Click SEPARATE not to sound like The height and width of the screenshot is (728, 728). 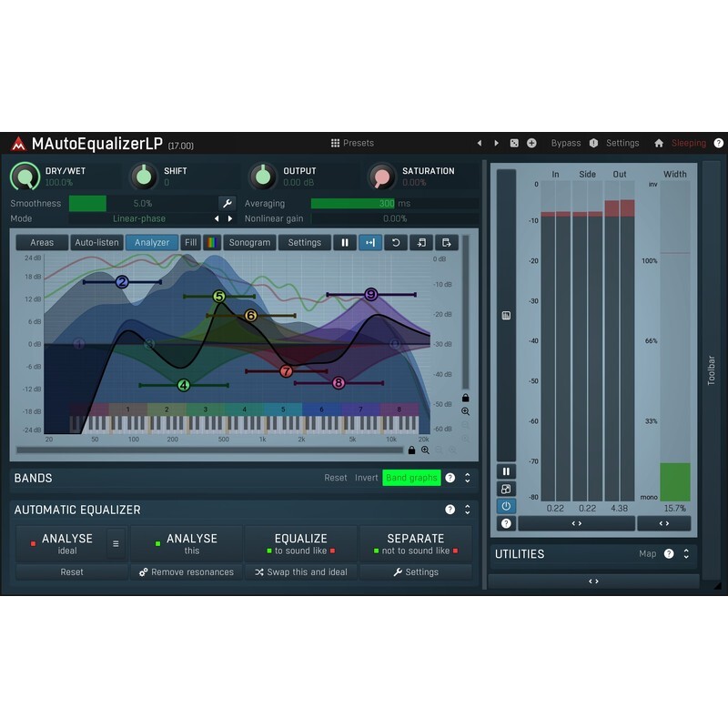(x=416, y=544)
